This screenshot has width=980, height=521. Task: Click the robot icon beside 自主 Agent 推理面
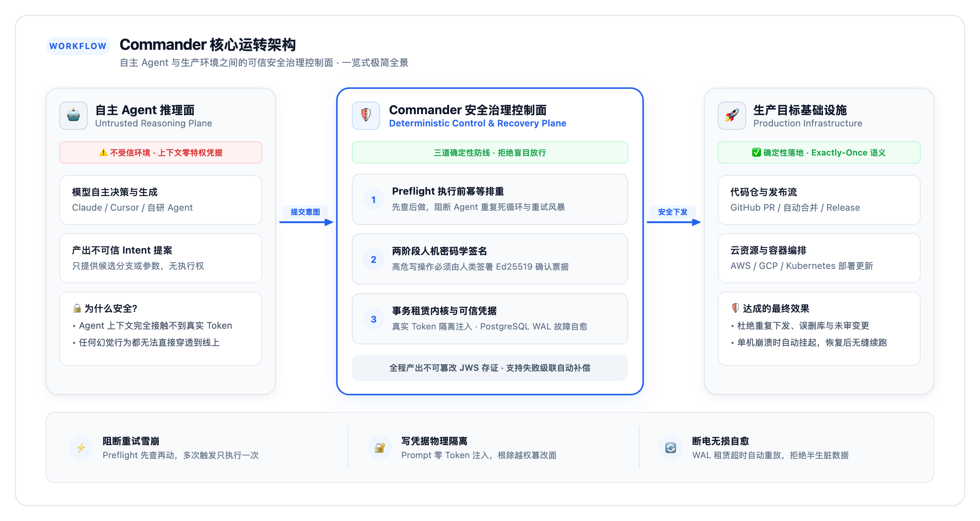coord(73,115)
